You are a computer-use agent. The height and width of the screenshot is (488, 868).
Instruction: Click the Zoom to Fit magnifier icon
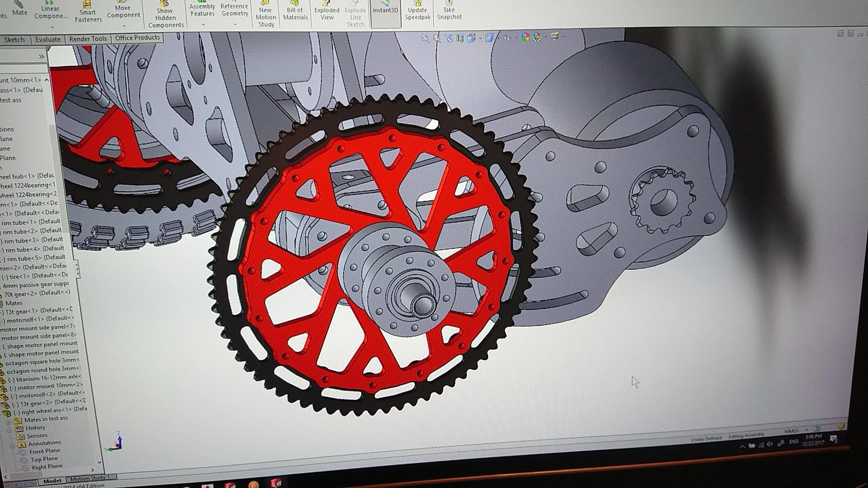pos(425,38)
